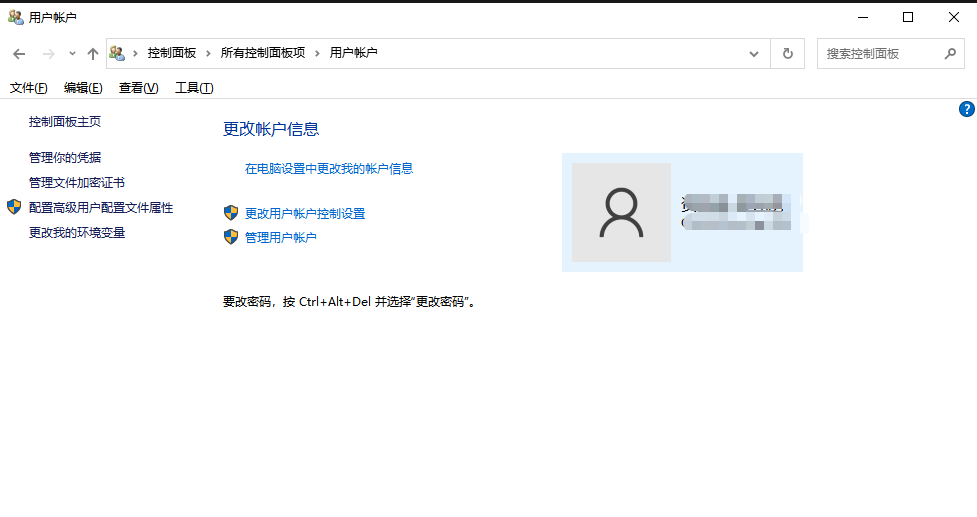Click the 用户帐户 window title icon

pos(16,17)
